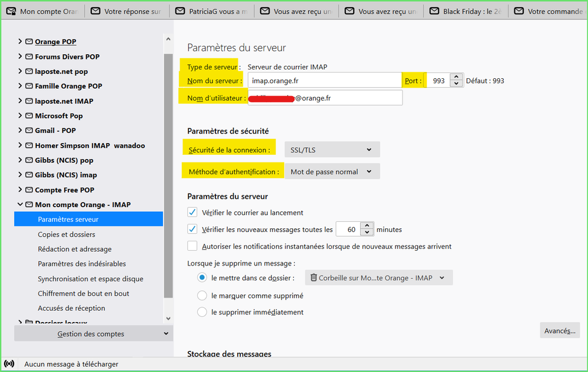
Task: Click the Gibbs (NCIS) imap envelope icon
Action: pos(29,175)
